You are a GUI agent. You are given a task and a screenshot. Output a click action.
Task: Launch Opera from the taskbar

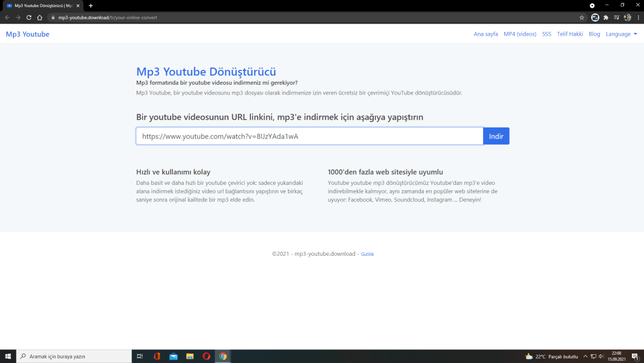point(206,356)
